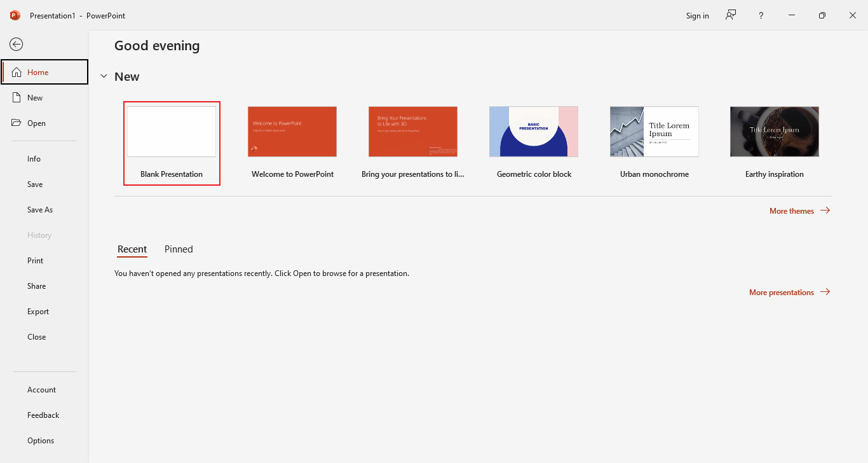The height and width of the screenshot is (463, 868).
Task: Open PowerPoint Options from sidebar
Action: click(40, 440)
